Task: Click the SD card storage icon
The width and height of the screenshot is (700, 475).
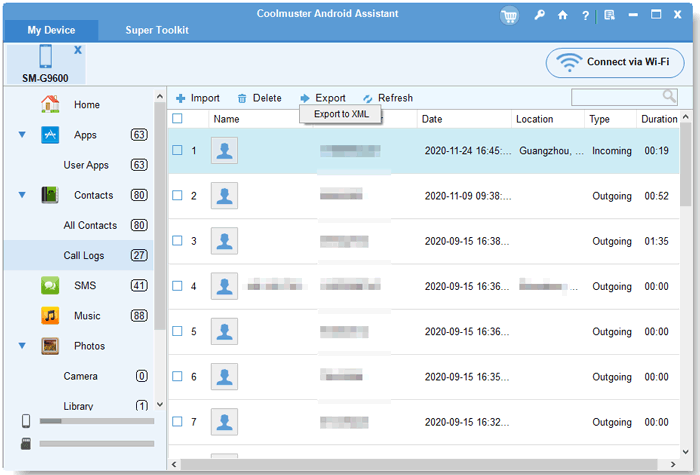Action: click(x=26, y=444)
